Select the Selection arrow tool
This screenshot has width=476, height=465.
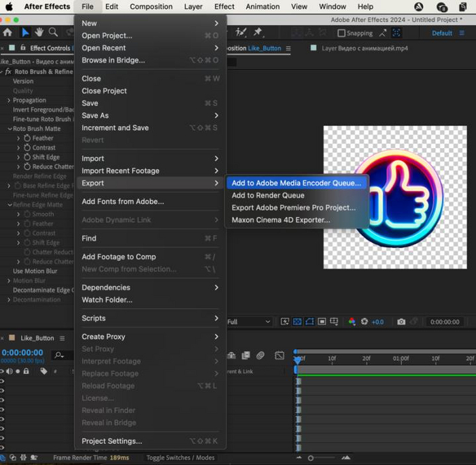25,33
